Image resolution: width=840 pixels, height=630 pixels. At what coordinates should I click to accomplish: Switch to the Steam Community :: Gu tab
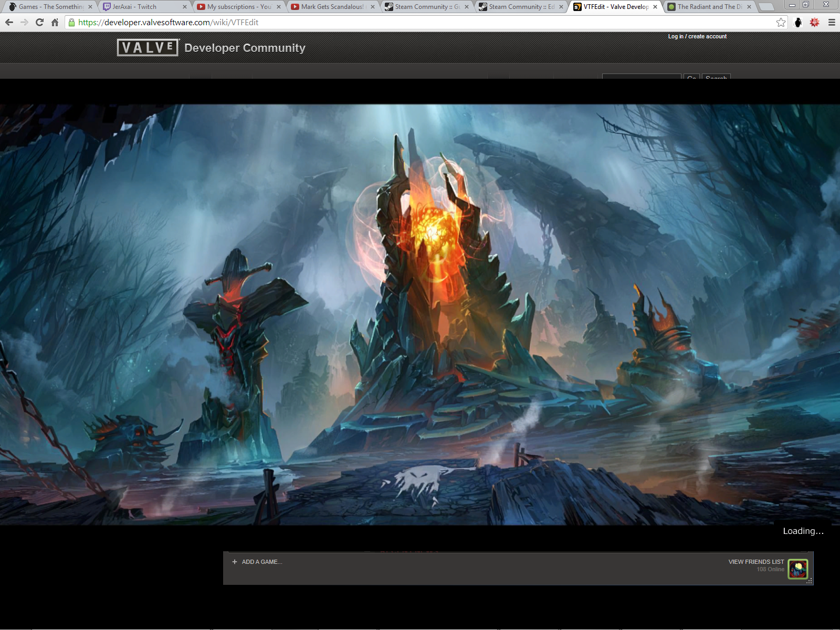427,7
